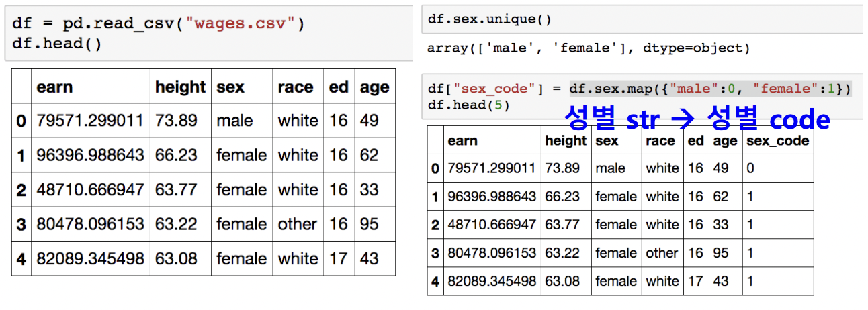
Task: Select the array output text with dtype=object
Action: pos(588,48)
